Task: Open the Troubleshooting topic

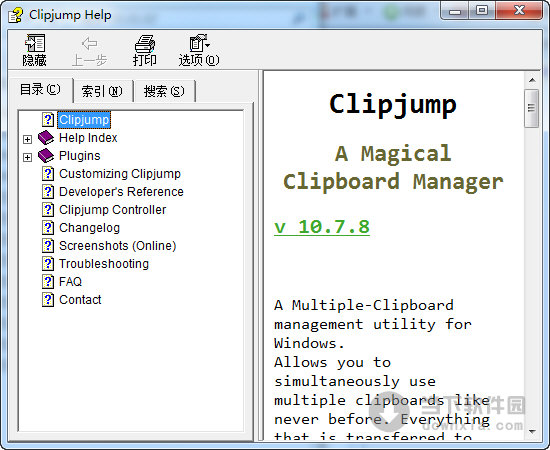Action: (104, 264)
